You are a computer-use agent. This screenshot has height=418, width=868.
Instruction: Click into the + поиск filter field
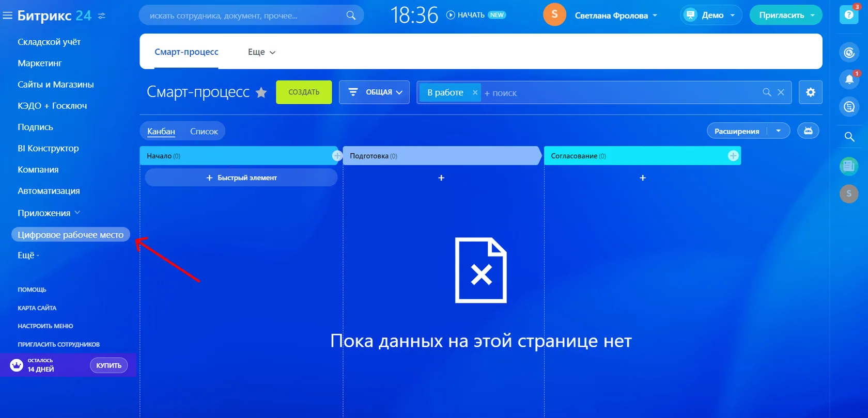pyautogui.click(x=620, y=93)
